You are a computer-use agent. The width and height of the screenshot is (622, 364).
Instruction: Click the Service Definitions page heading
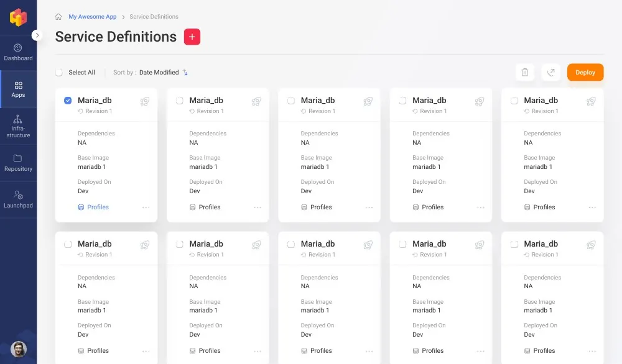point(116,37)
